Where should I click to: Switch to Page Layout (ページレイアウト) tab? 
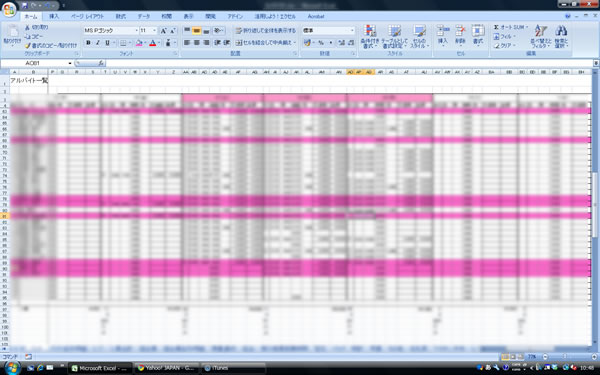point(87,16)
